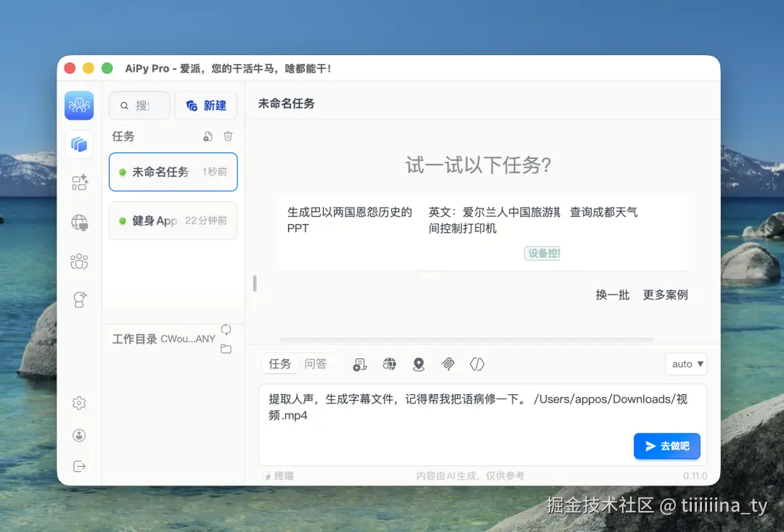Click the web search globe icon above input
This screenshot has width=784, height=532.
[390, 364]
